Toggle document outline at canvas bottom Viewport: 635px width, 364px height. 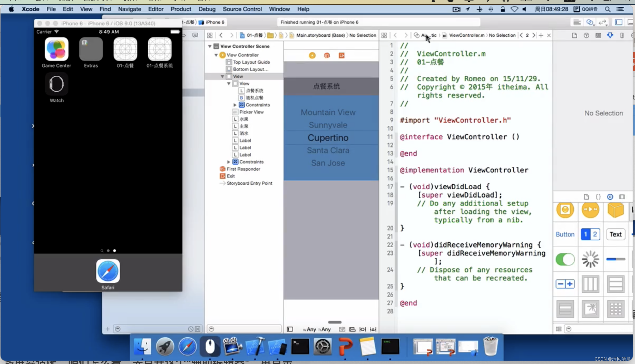coord(290,329)
